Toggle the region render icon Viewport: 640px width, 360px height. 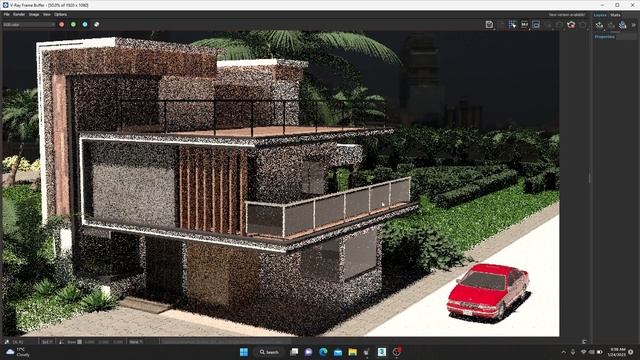click(x=536, y=25)
